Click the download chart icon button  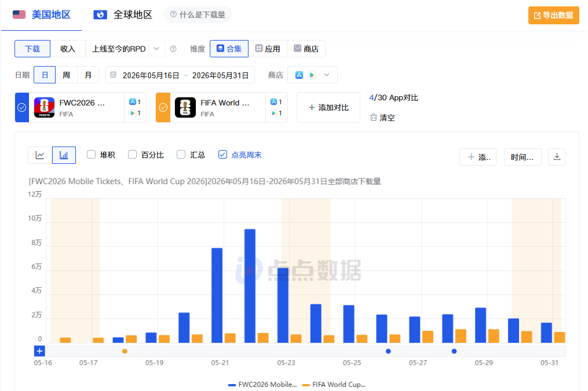point(557,157)
